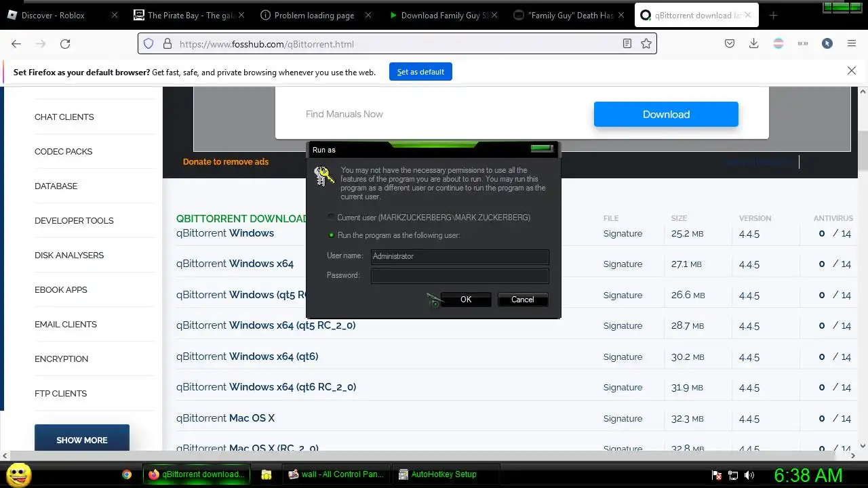The height and width of the screenshot is (488, 868).
Task: Click Signature for the 32.3 MB Mac OS X row
Action: point(623,418)
